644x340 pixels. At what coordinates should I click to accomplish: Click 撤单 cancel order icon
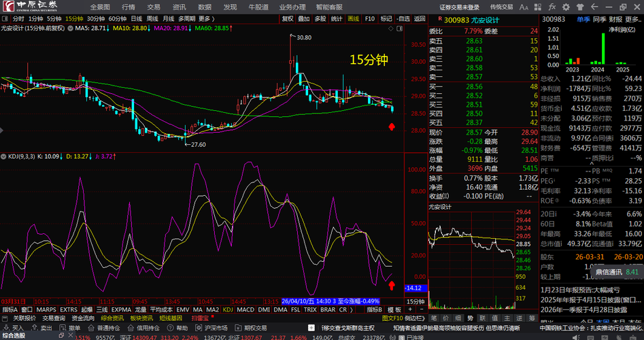pyautogui.click(x=70, y=328)
